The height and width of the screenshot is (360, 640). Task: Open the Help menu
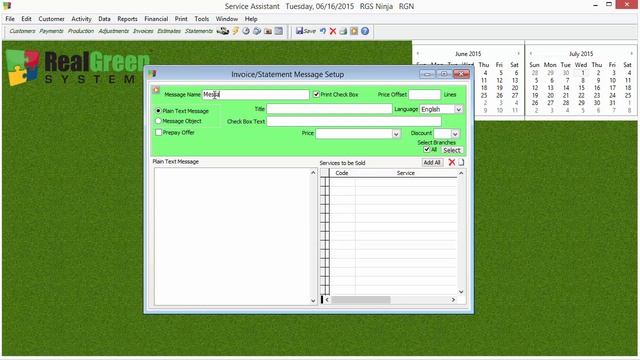click(x=251, y=19)
